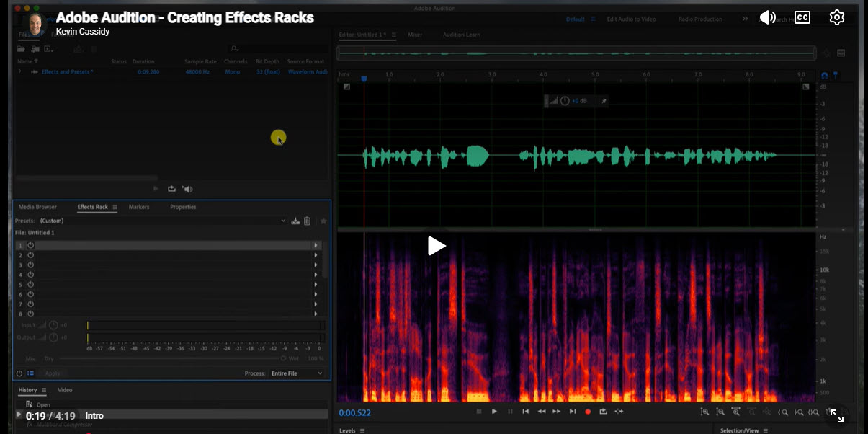Switch to the Markers tab
Image resolution: width=868 pixels, height=434 pixels.
(x=139, y=207)
